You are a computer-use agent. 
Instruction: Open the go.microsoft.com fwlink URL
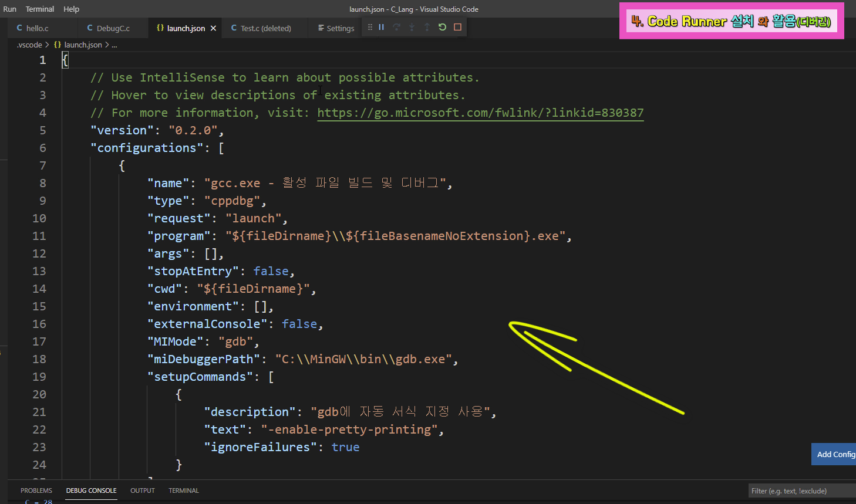[480, 113]
